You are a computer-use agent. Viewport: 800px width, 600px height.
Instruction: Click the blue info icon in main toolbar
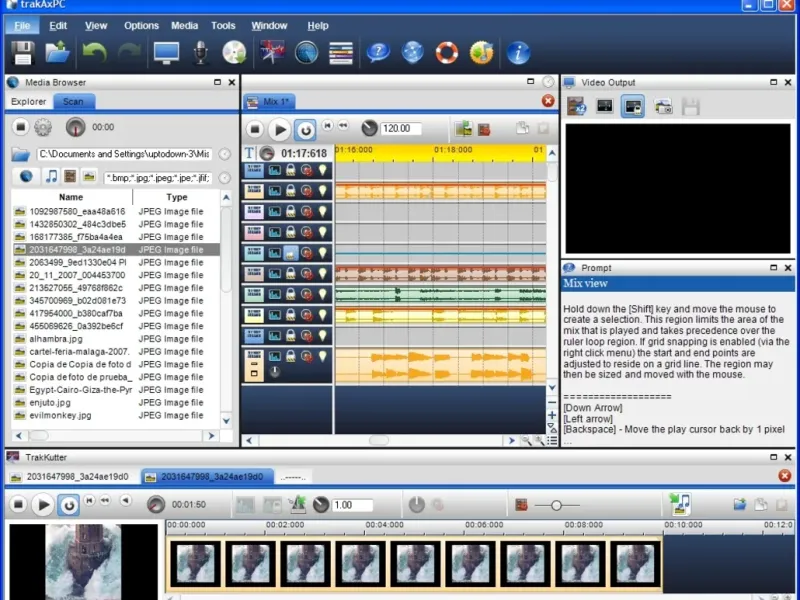tap(517, 52)
